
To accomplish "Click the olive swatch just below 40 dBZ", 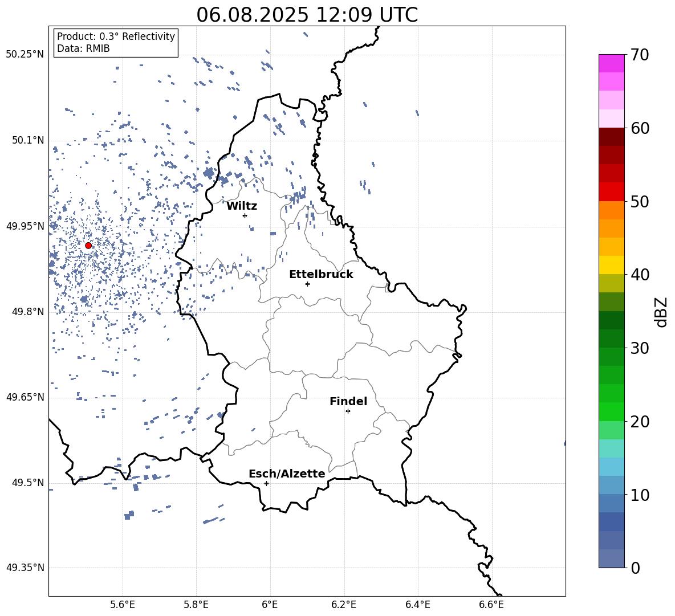I will tap(612, 283).
